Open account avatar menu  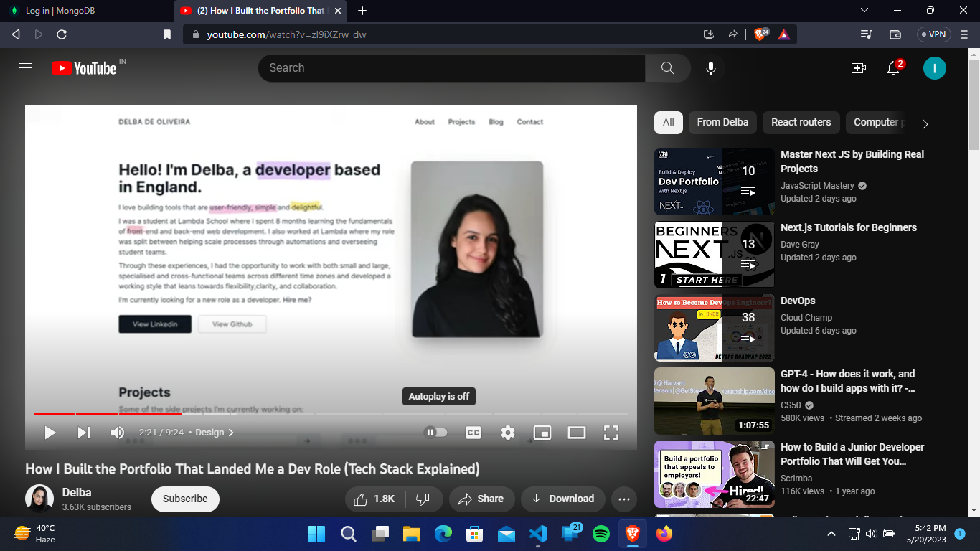(x=934, y=68)
